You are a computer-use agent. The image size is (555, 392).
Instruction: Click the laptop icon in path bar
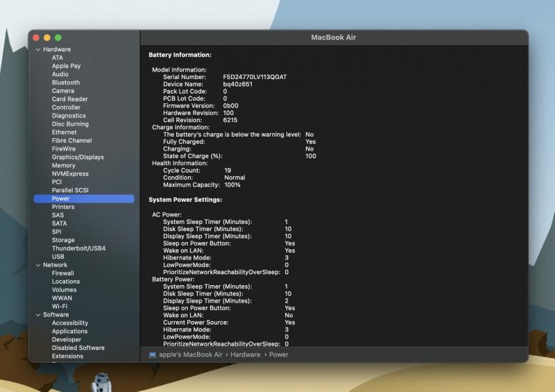(152, 355)
